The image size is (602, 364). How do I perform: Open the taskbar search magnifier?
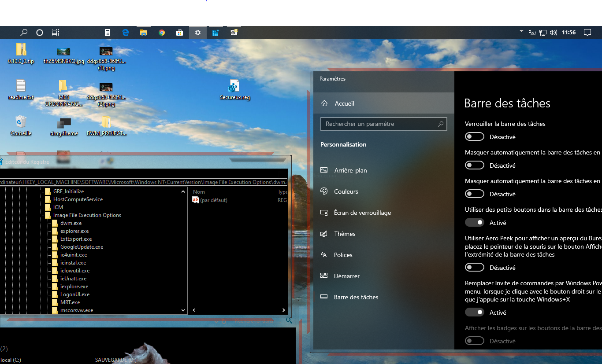pos(24,33)
